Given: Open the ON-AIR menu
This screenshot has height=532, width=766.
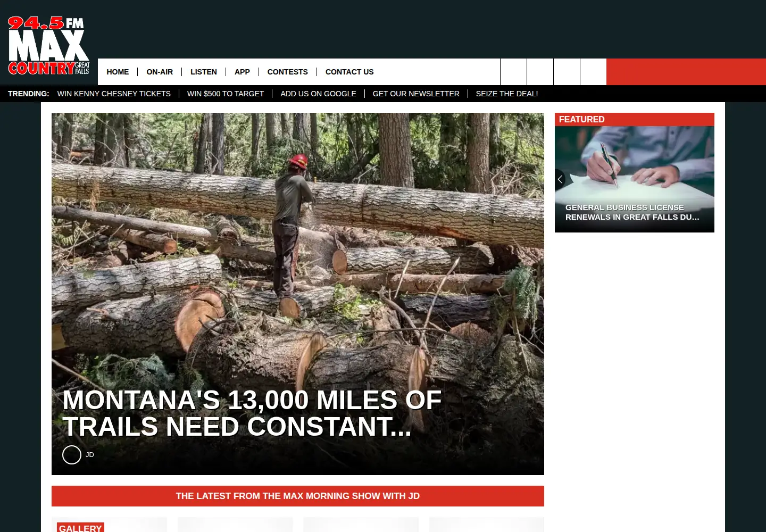Looking at the screenshot, I should [160, 72].
